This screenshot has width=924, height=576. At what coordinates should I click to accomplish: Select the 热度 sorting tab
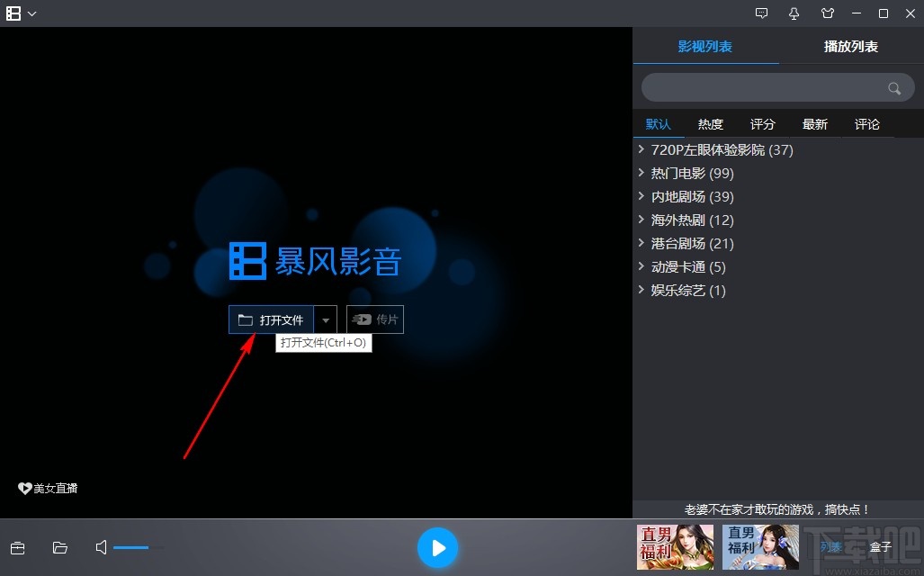[710, 123]
